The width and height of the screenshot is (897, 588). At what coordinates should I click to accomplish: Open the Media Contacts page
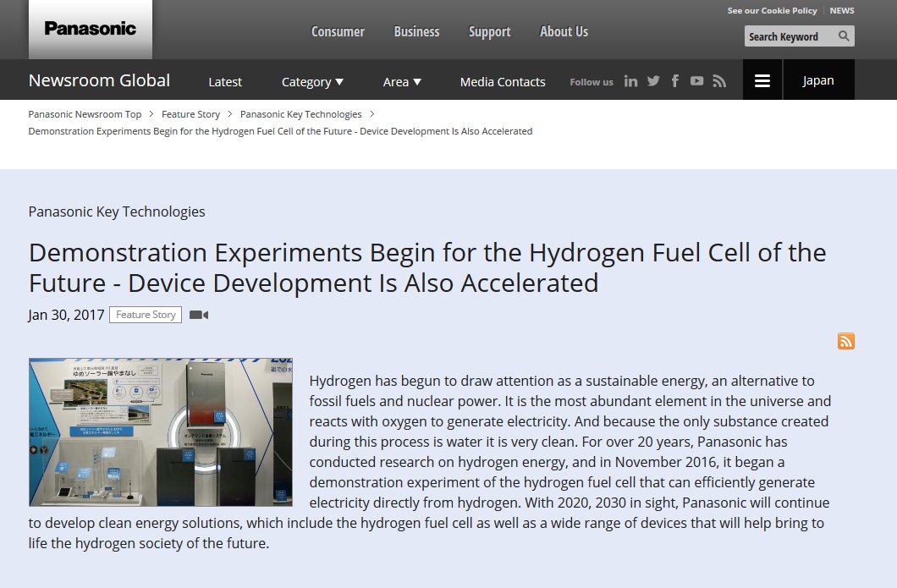(503, 81)
